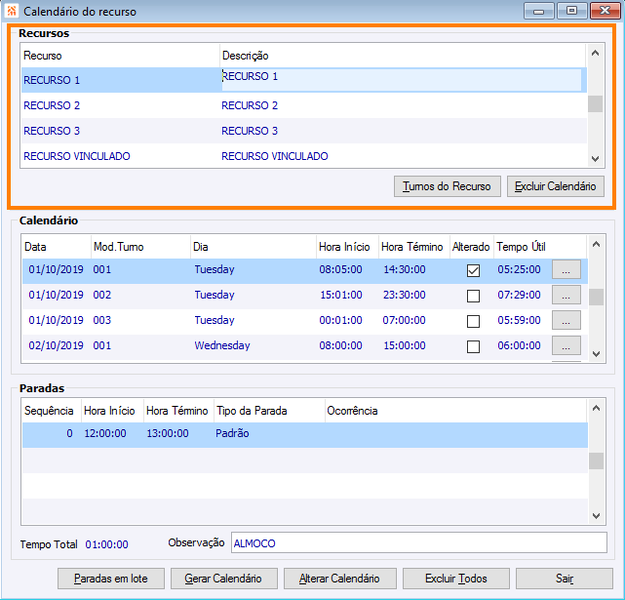Check Alterado for turno 002 row
This screenshot has width=625, height=600.
point(473,296)
